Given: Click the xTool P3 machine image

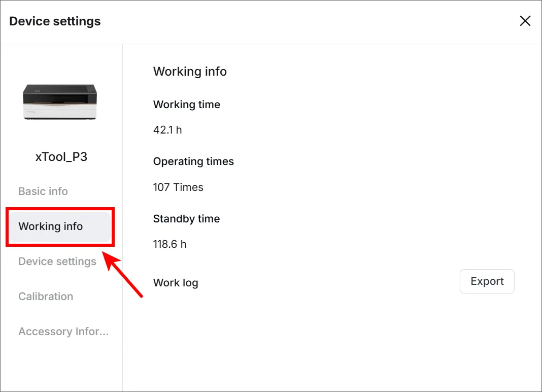Looking at the screenshot, I should [60, 102].
